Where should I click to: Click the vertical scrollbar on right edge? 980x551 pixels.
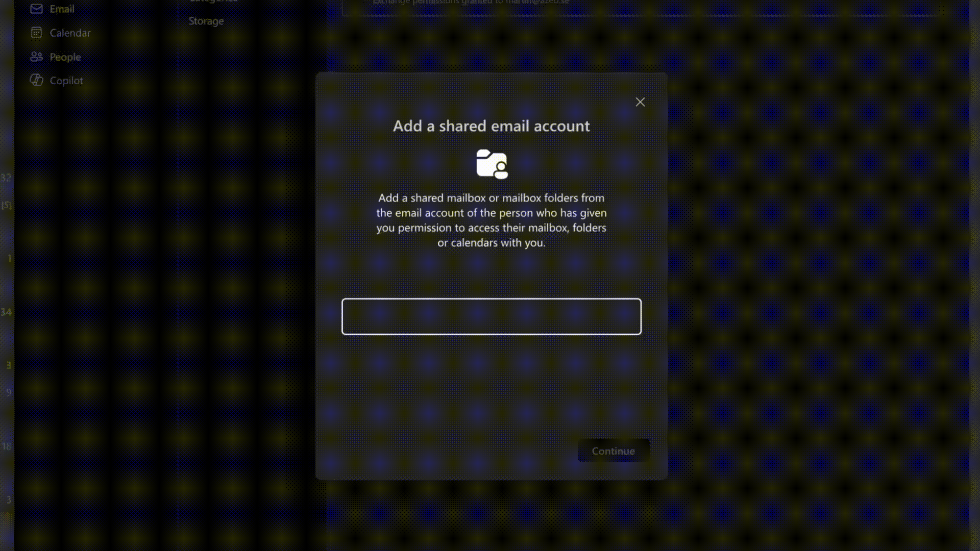pyautogui.click(x=974, y=275)
